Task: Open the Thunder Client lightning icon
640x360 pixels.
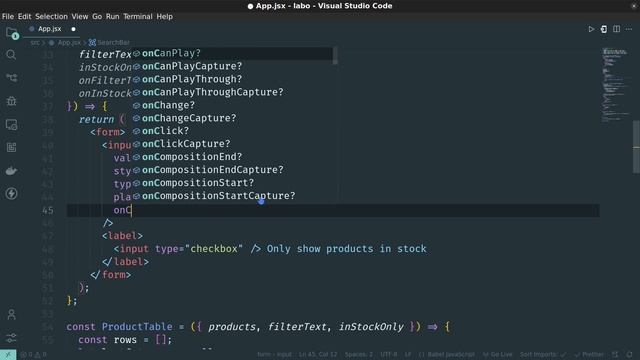Action: tap(11, 193)
